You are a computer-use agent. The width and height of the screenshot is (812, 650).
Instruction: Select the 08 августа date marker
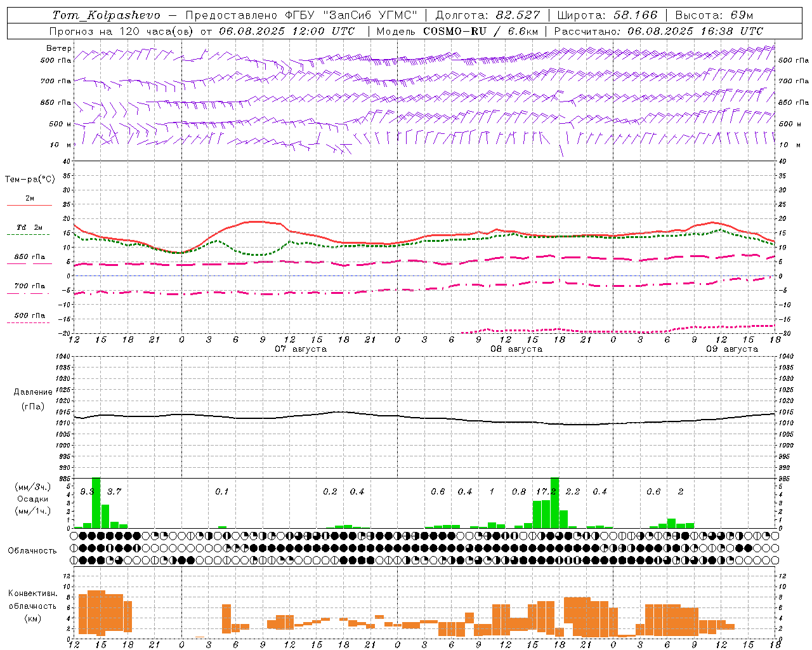(x=516, y=349)
